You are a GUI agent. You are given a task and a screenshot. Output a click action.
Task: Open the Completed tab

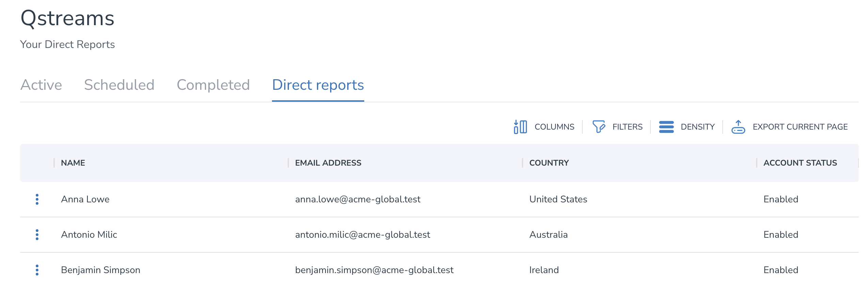click(x=213, y=85)
